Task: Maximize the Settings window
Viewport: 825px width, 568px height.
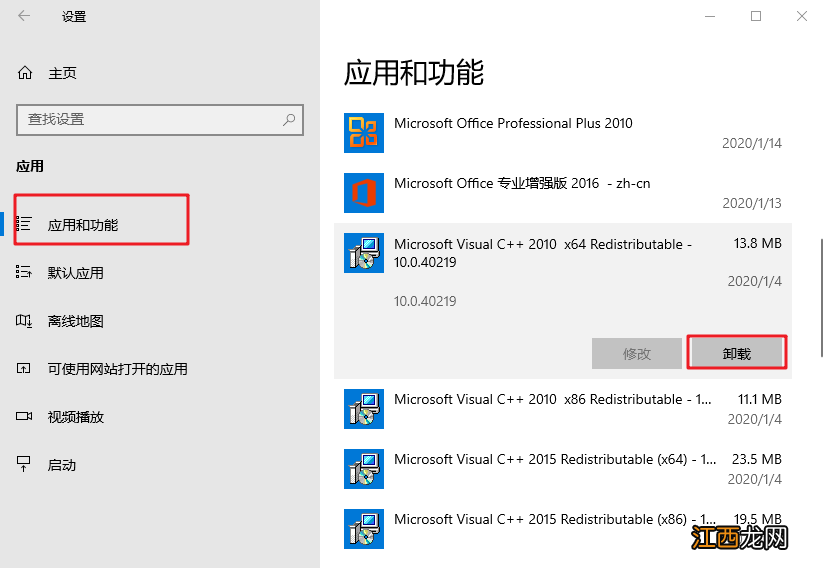Action: pyautogui.click(x=756, y=16)
